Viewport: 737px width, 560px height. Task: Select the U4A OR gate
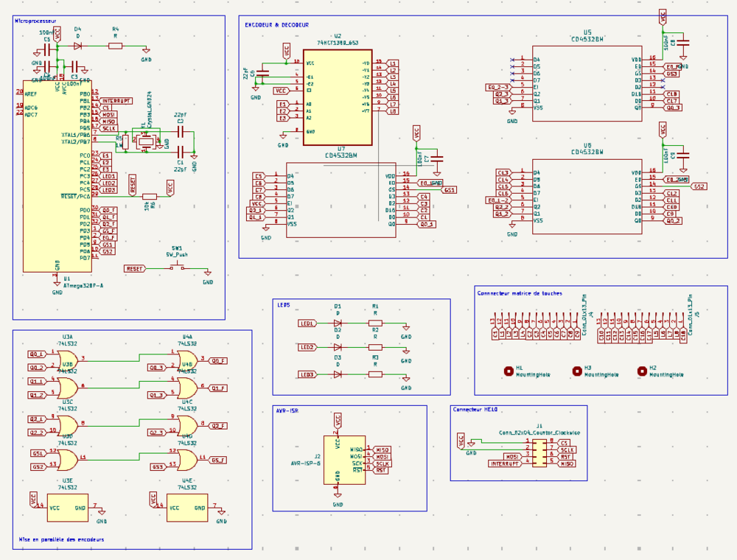tap(187, 361)
